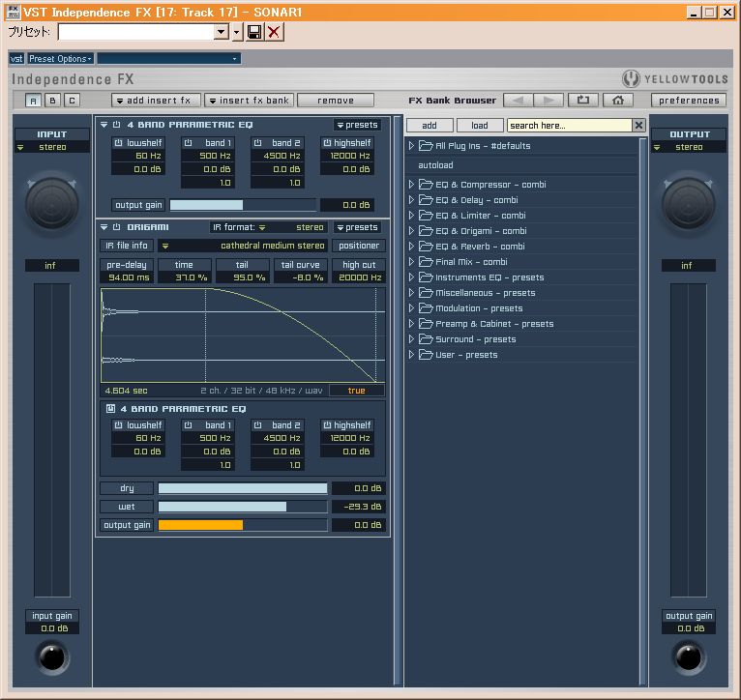The width and height of the screenshot is (741, 700).
Task: Click the EQ & Compressor - combi folder icon
Action: coord(426,185)
